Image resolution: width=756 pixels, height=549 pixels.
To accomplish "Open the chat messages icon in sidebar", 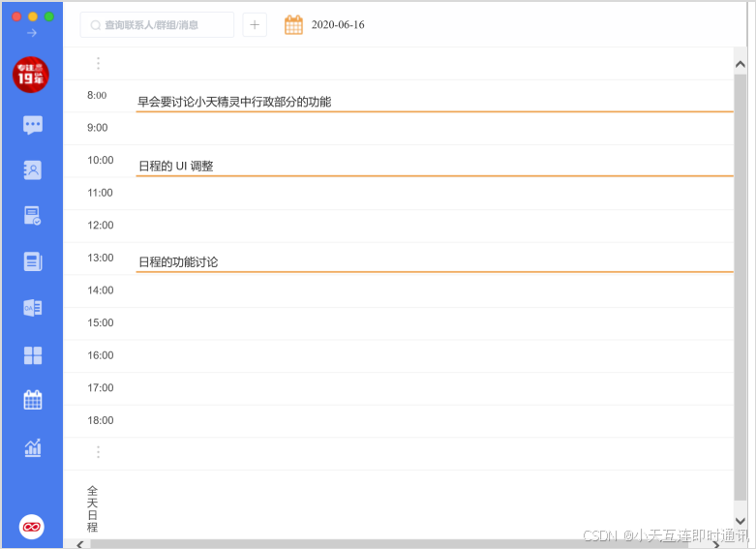I will click(x=33, y=125).
